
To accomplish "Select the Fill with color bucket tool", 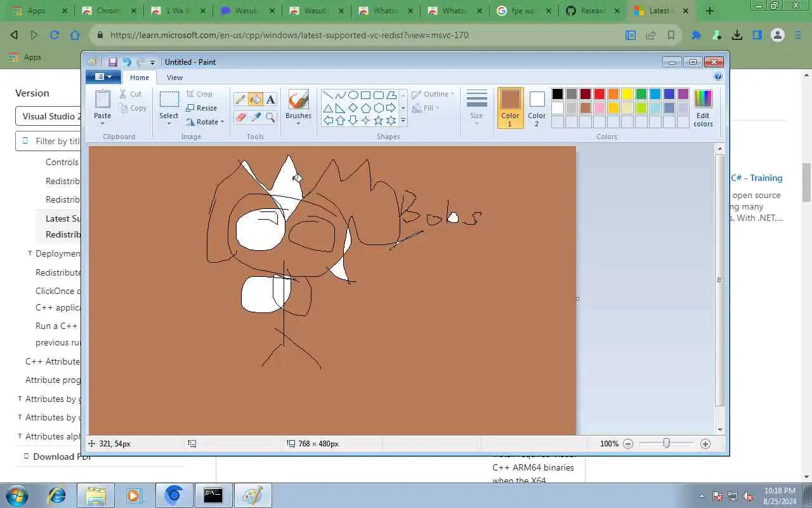I will 256,100.
